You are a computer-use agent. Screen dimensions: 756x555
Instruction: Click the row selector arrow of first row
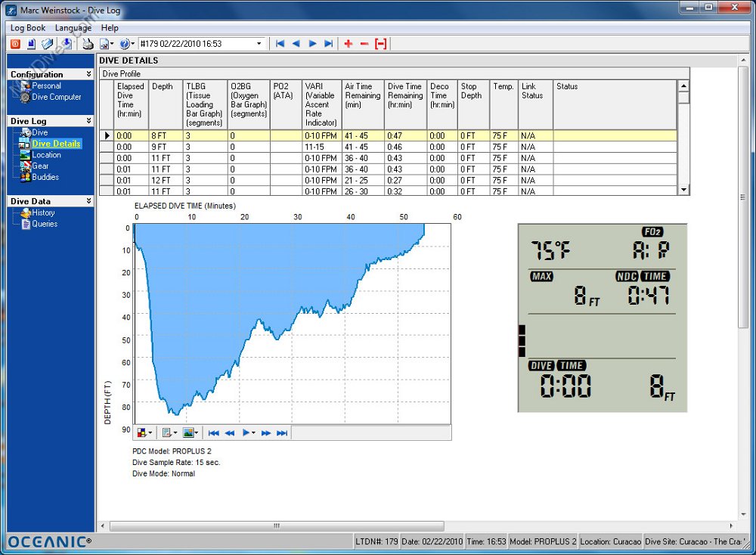pyautogui.click(x=107, y=136)
